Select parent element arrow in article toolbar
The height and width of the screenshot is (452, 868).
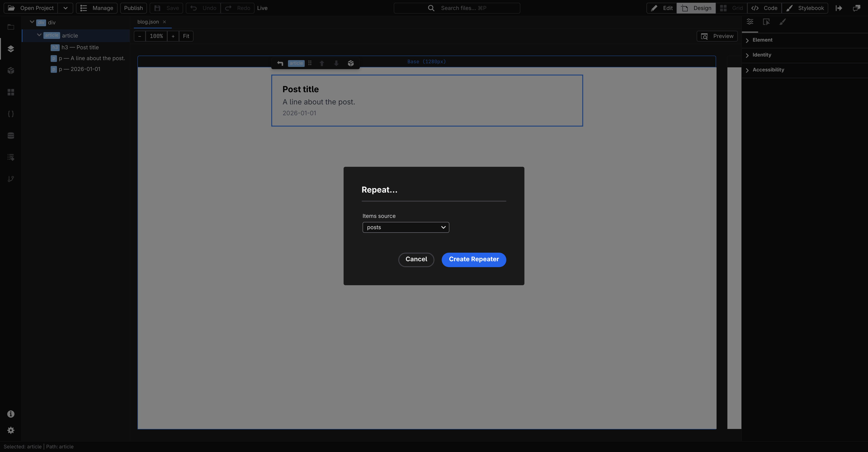280,63
